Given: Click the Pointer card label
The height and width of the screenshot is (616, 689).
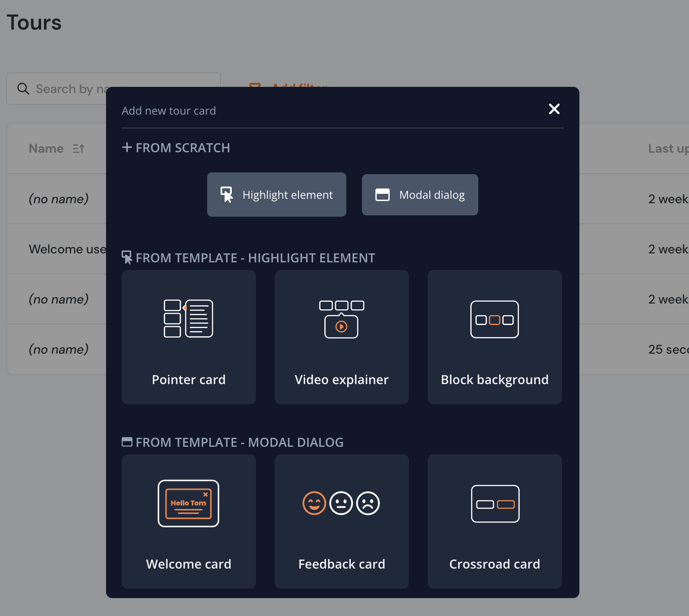Looking at the screenshot, I should pyautogui.click(x=188, y=380).
